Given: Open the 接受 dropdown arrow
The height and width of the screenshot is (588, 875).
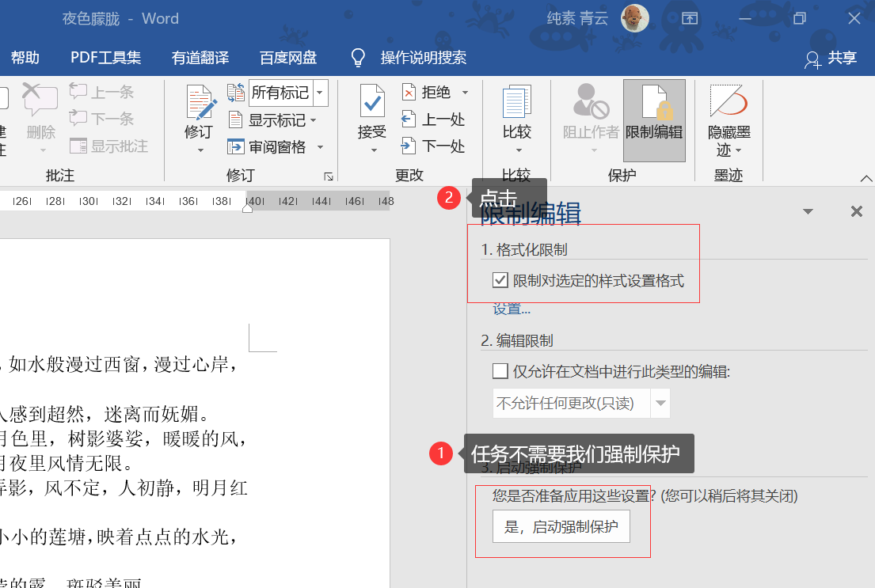Looking at the screenshot, I should point(374,150).
